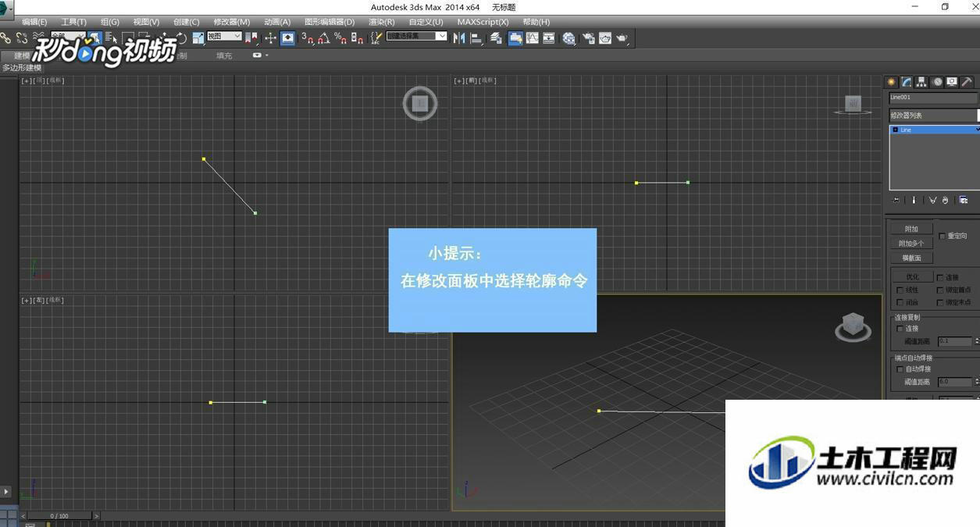Click 连接复制 阈值距离 field showing 0.1

pos(955,341)
